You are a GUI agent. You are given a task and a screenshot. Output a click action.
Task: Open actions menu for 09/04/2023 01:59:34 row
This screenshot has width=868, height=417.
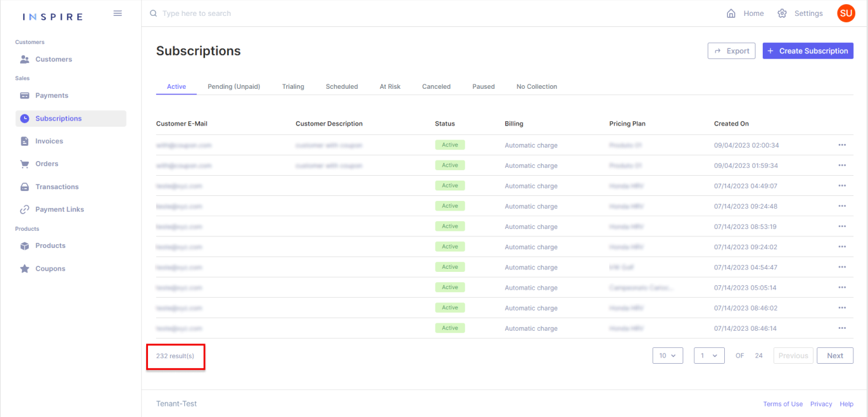coord(842,165)
